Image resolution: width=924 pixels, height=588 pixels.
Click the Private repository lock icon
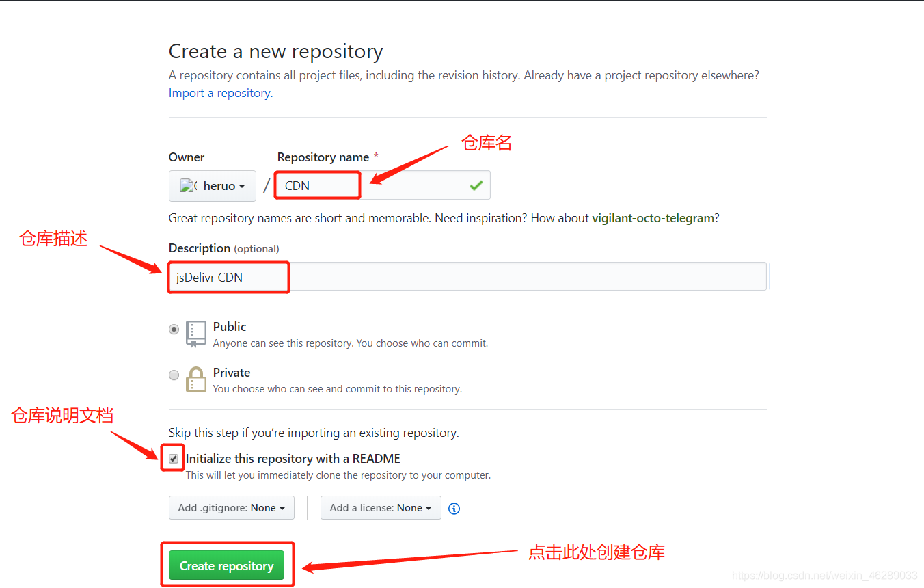coord(196,379)
